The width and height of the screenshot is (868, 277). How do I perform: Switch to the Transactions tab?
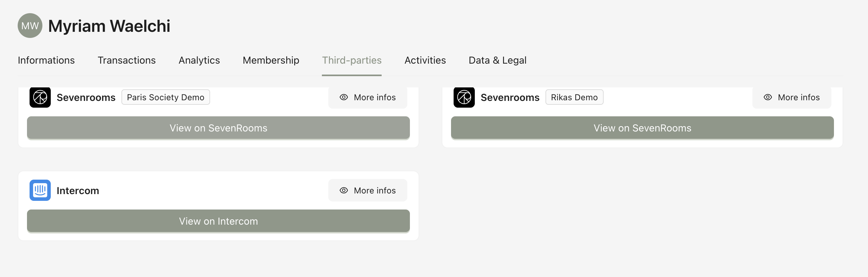click(x=127, y=60)
